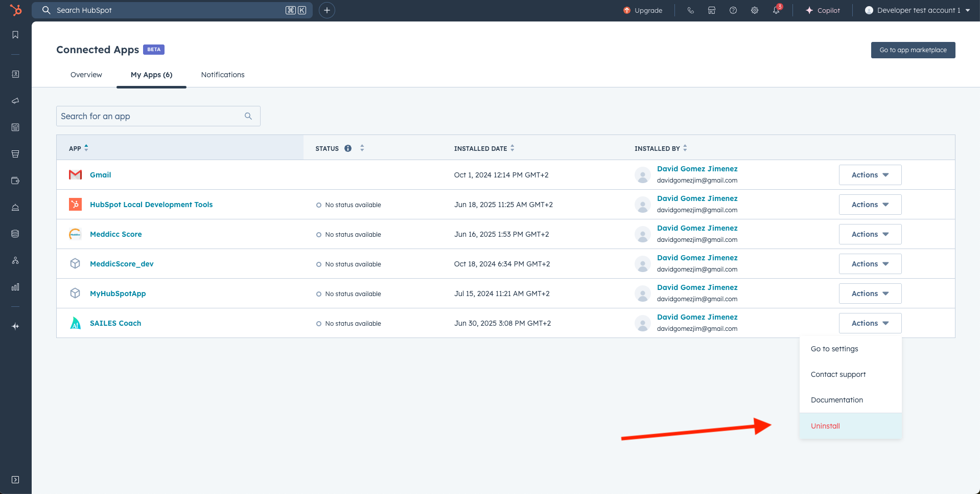This screenshot has width=980, height=494.
Task: Click 'Jul 15, 2024 11:21 AM GMT+2' date
Action: tap(502, 294)
